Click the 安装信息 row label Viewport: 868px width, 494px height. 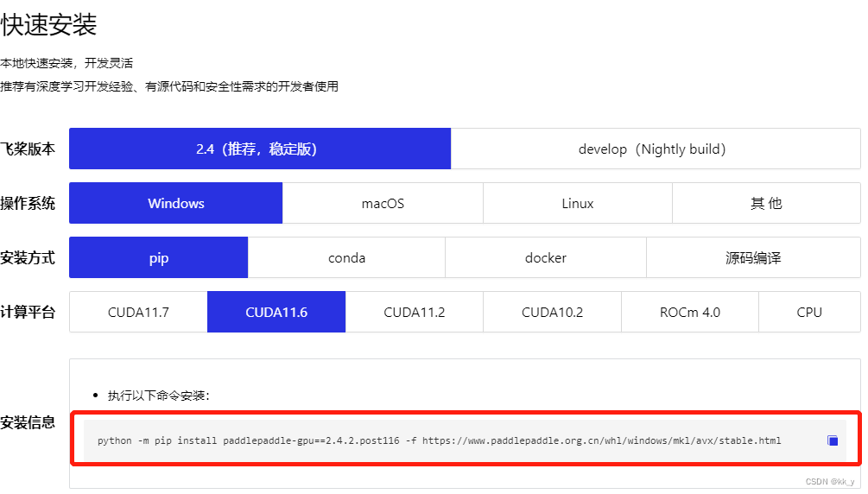click(28, 422)
